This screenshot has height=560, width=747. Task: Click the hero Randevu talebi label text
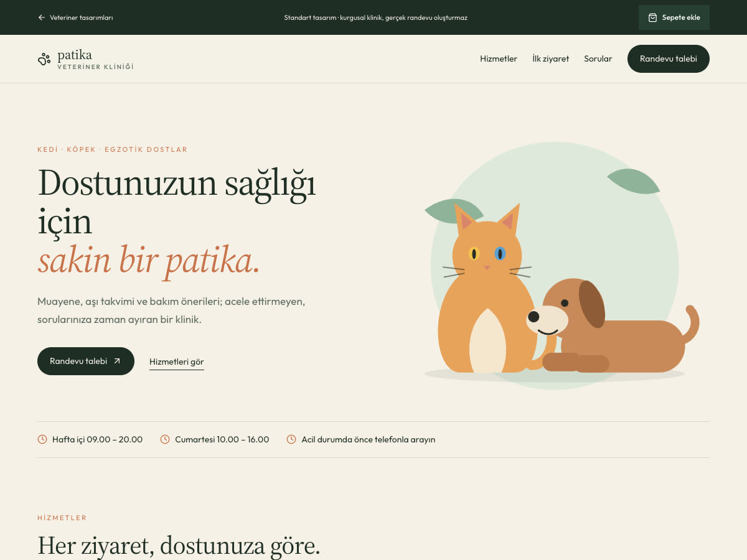(x=78, y=361)
